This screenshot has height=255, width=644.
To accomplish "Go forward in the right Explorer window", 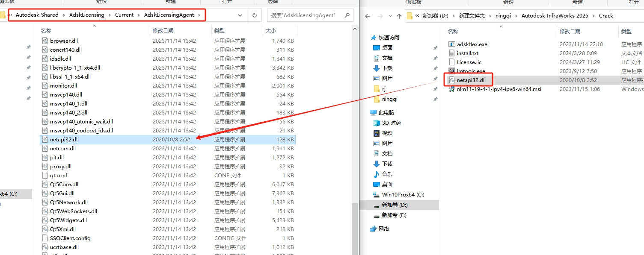I will click(x=380, y=16).
